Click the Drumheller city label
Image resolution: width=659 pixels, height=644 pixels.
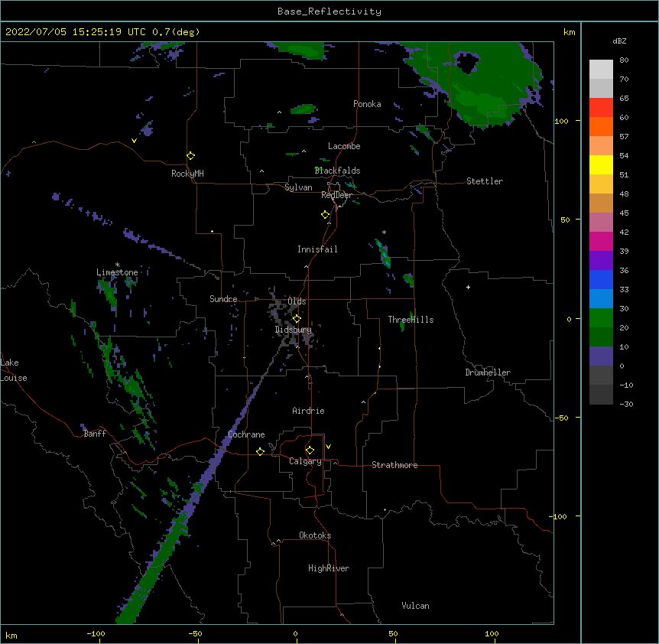click(x=488, y=372)
